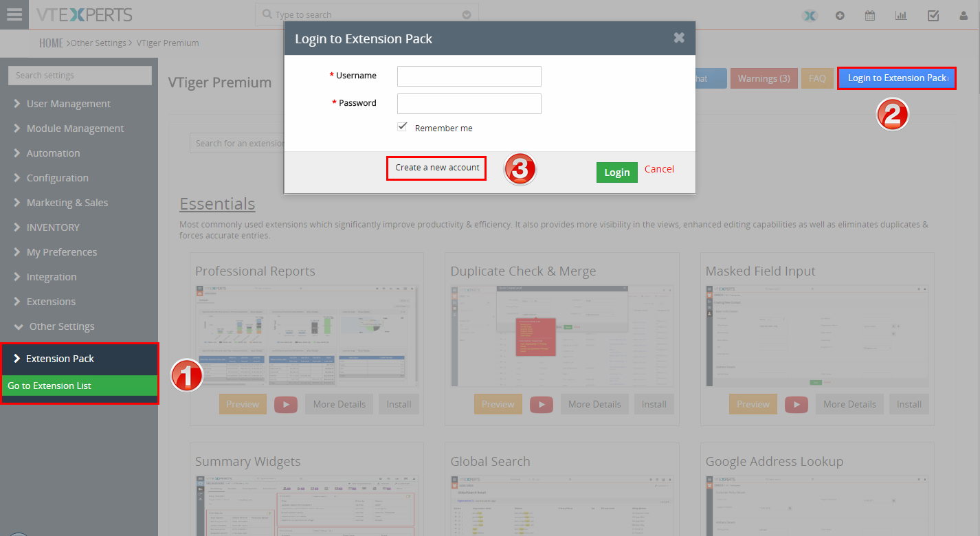The width and height of the screenshot is (980, 536).
Task: Toggle the Remember me checkbox
Action: [403, 127]
